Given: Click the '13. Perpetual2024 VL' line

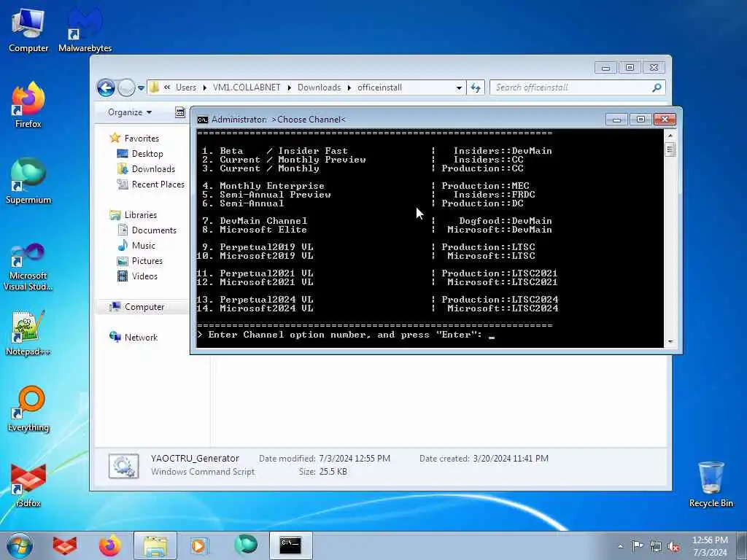Looking at the screenshot, I should coord(255,300).
